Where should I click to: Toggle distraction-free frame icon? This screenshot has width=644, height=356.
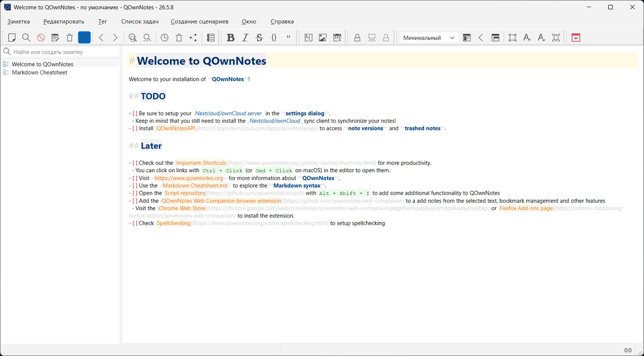pos(513,38)
